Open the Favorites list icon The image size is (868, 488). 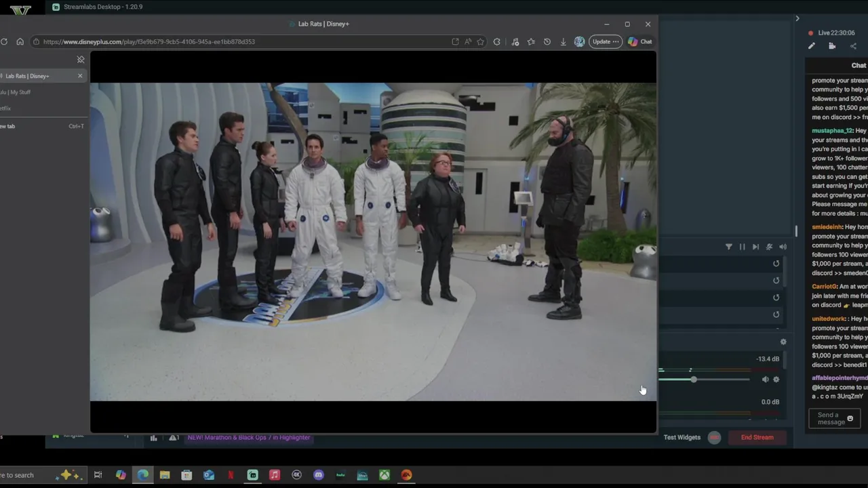[531, 42]
